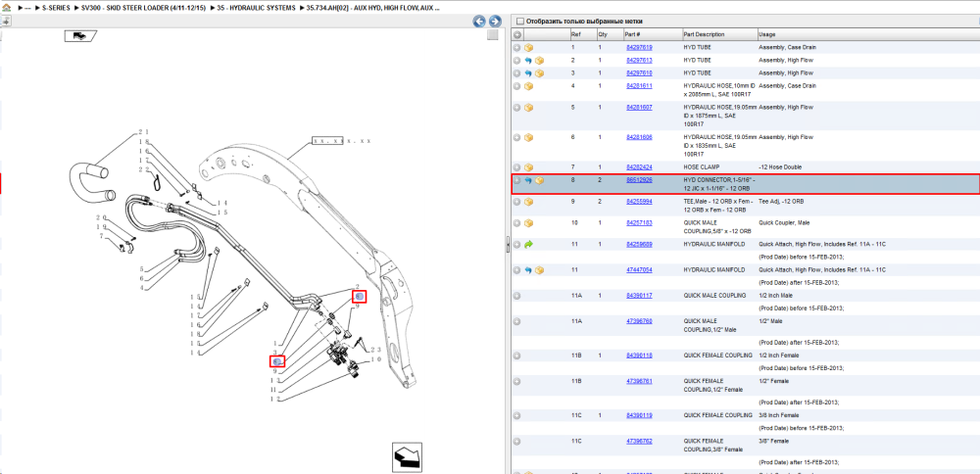This screenshot has height=474, width=980.
Task: Open part number 84257183 link
Action: 639,222
